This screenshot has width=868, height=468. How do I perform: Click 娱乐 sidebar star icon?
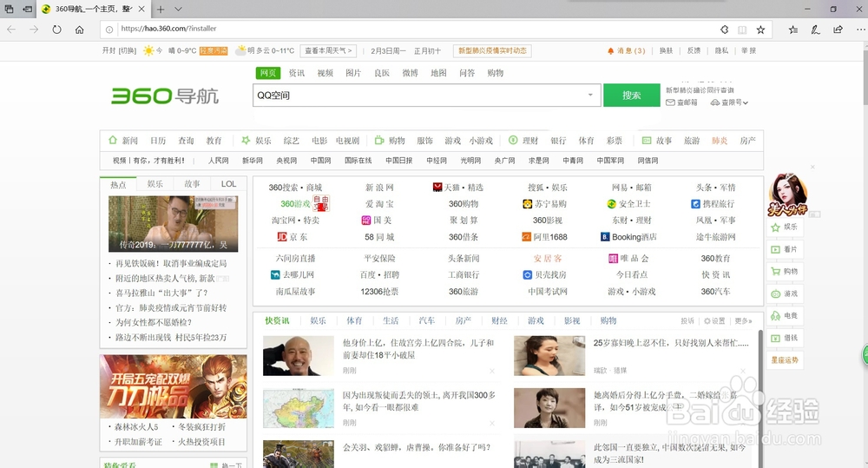coord(774,227)
